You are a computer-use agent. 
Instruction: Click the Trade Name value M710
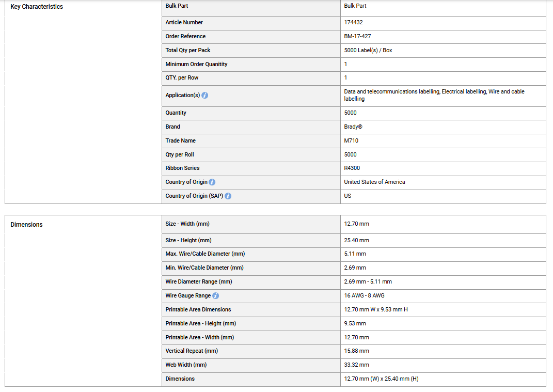pyautogui.click(x=351, y=140)
